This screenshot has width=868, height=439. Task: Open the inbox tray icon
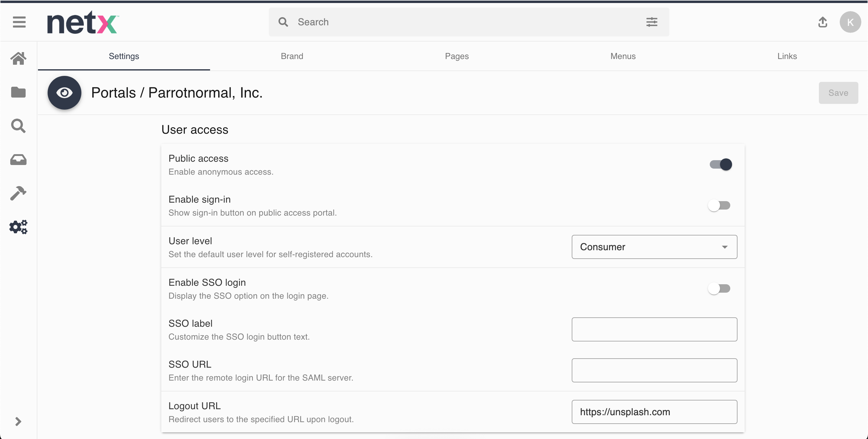point(18,160)
